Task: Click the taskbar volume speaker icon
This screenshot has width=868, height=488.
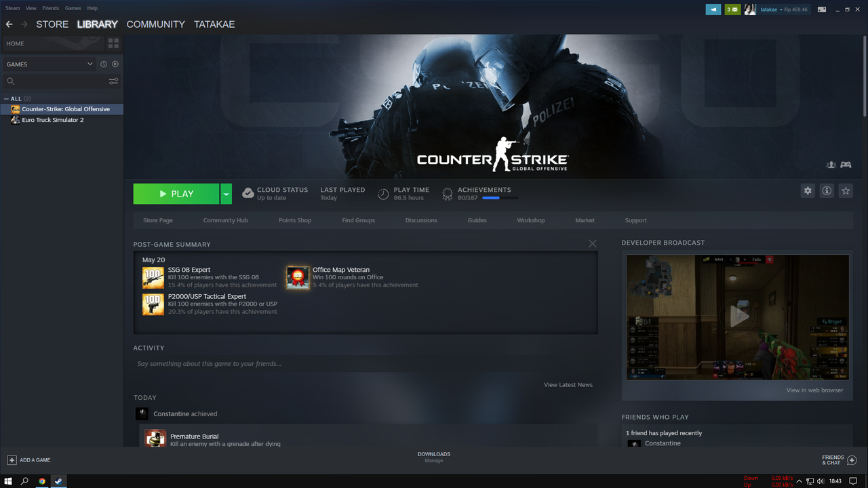Action: point(821,481)
